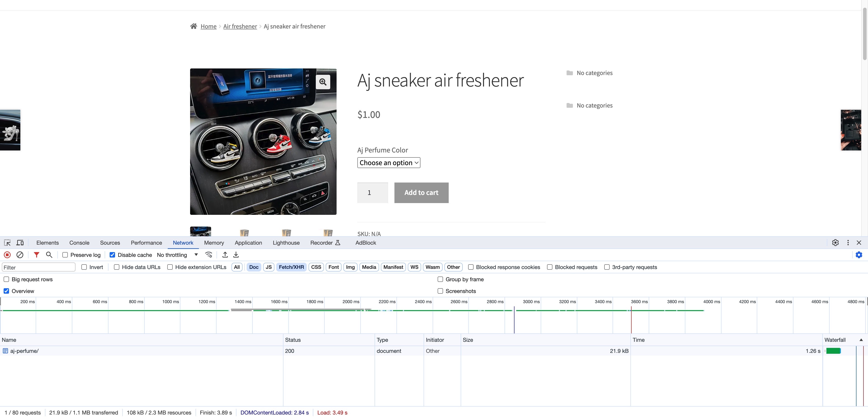
Task: Open the No throttling dropdown
Action: tap(177, 255)
